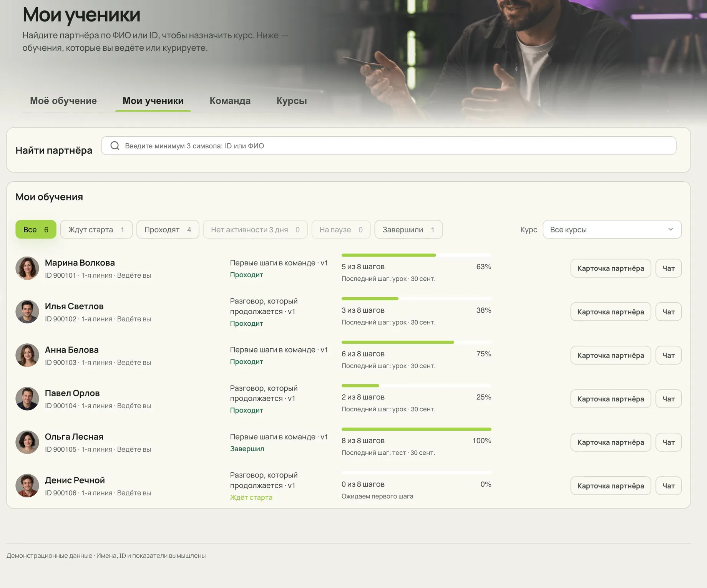
Task: Go to the 'Команда' tab
Action: point(230,101)
